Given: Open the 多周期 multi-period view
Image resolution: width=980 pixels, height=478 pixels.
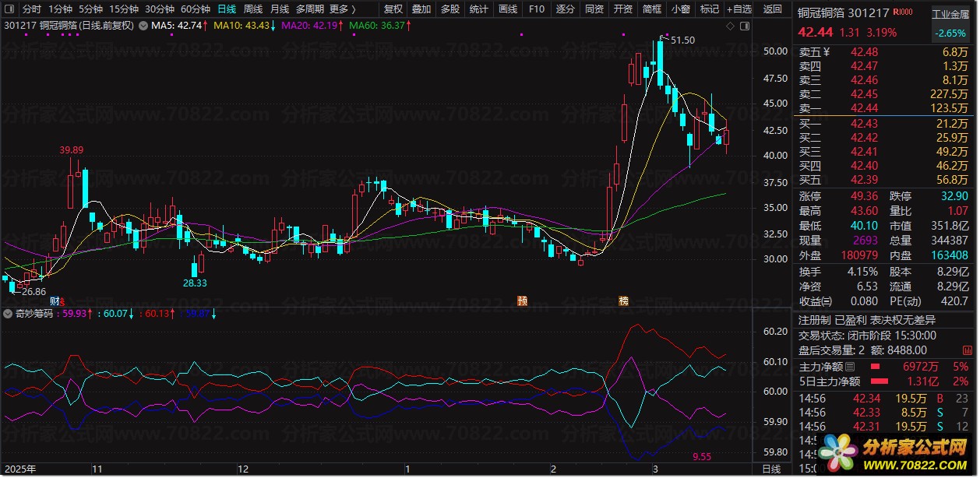Looking at the screenshot, I should 310,9.
